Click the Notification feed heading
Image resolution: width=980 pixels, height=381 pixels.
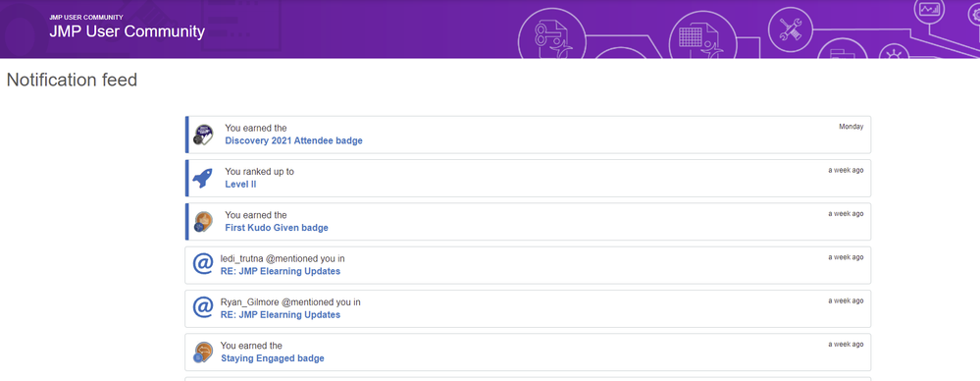(72, 81)
